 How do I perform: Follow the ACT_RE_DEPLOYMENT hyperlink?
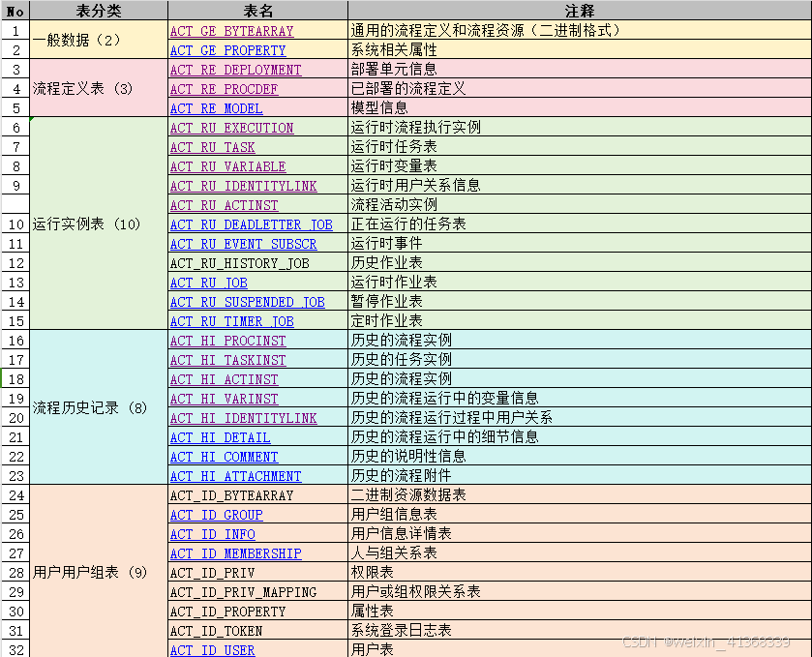235,70
